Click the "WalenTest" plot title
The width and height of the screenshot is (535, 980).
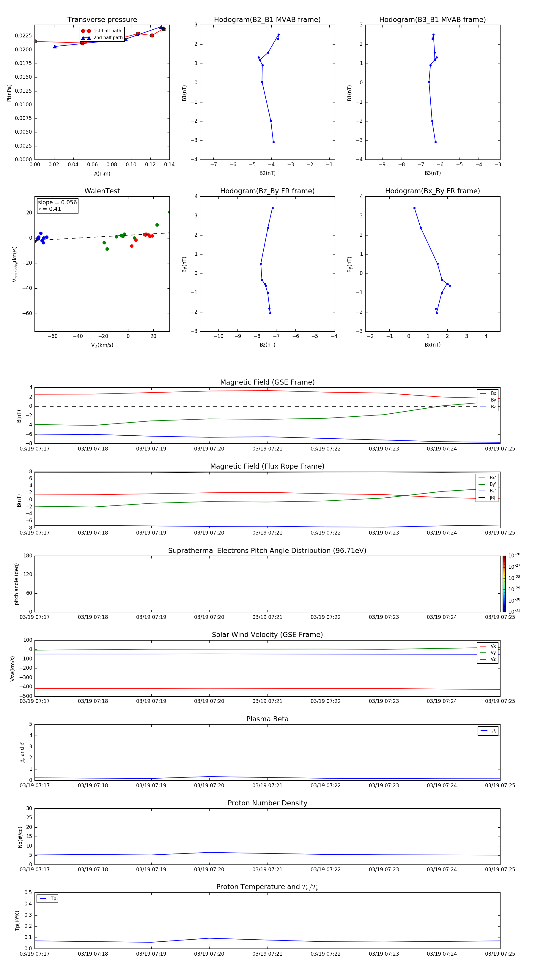102,191
